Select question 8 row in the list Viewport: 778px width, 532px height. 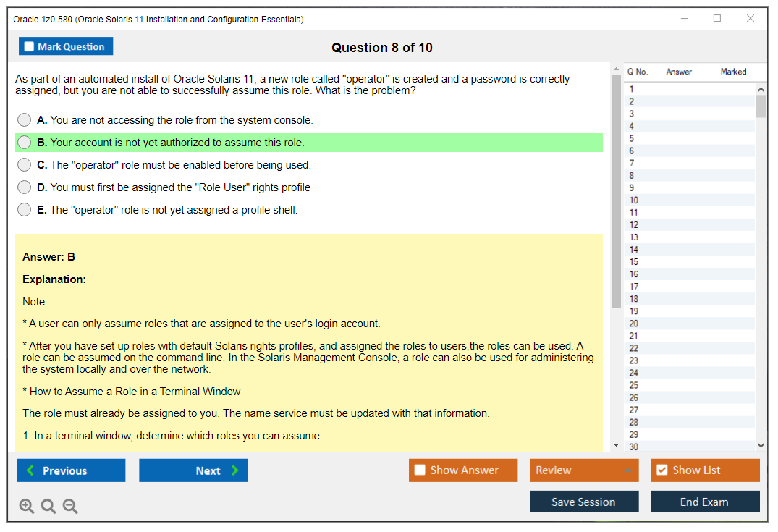point(688,175)
